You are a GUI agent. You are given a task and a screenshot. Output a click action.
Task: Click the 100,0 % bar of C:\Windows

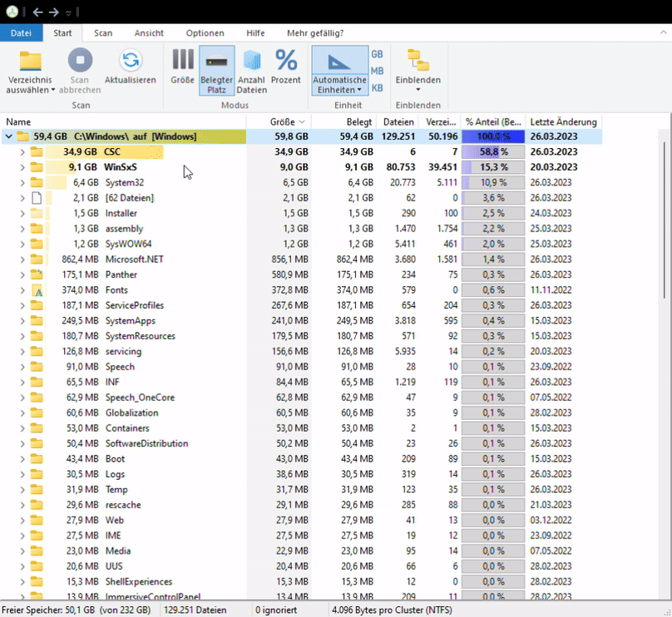[493, 136]
